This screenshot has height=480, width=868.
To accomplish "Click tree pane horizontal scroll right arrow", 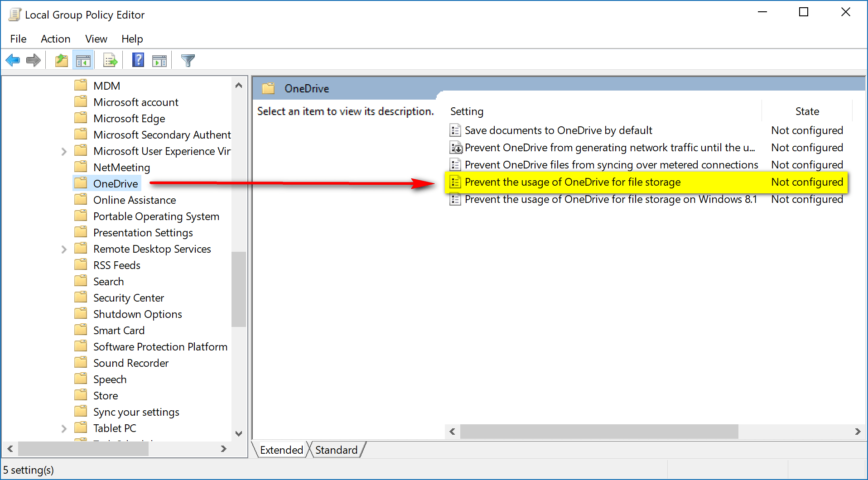I will pyautogui.click(x=223, y=449).
